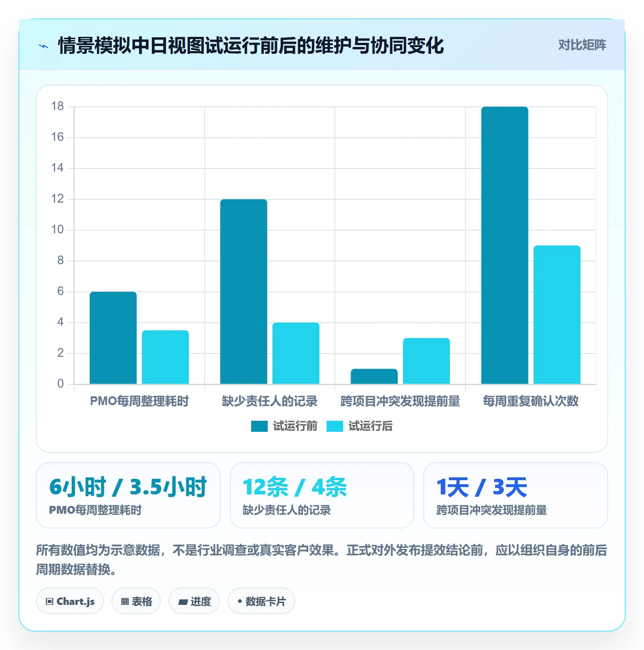The image size is (644, 650).
Task: Click the y-axis value 18
Action: (x=57, y=106)
